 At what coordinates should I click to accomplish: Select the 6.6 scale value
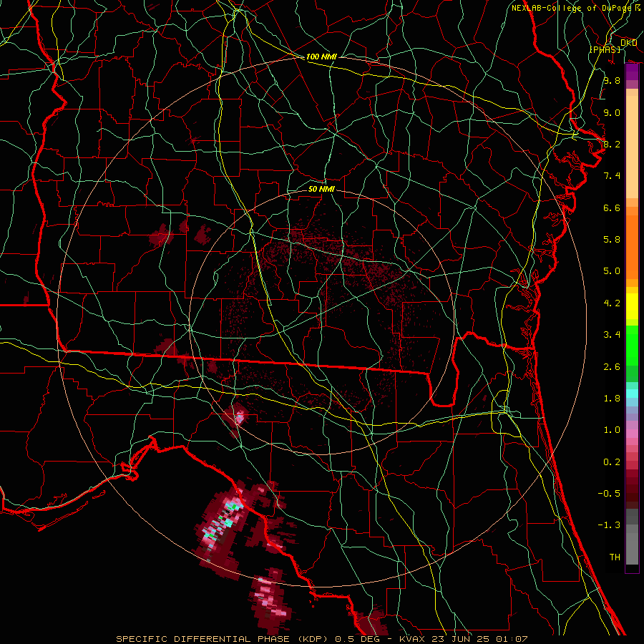612,208
